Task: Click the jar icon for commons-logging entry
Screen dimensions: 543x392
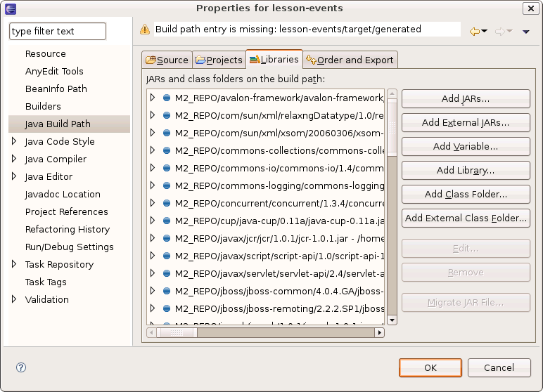Action: pos(167,185)
